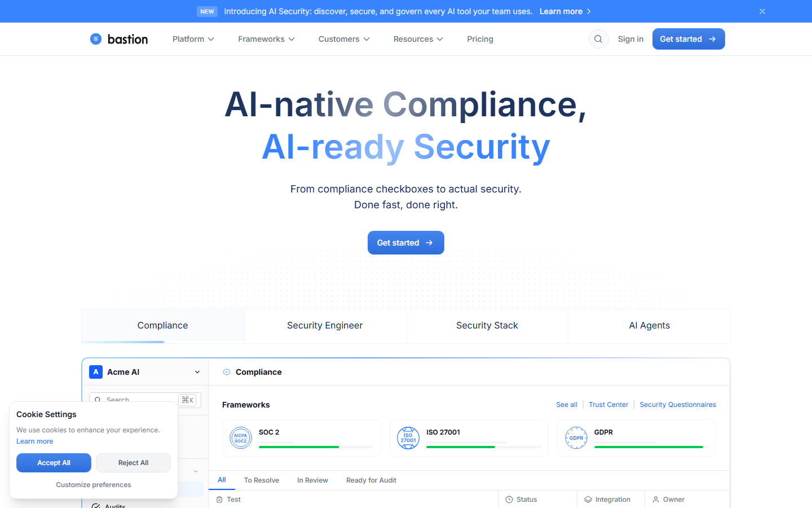Viewport: 812px width, 508px height.
Task: Open the Trust Center link
Action: click(x=608, y=405)
